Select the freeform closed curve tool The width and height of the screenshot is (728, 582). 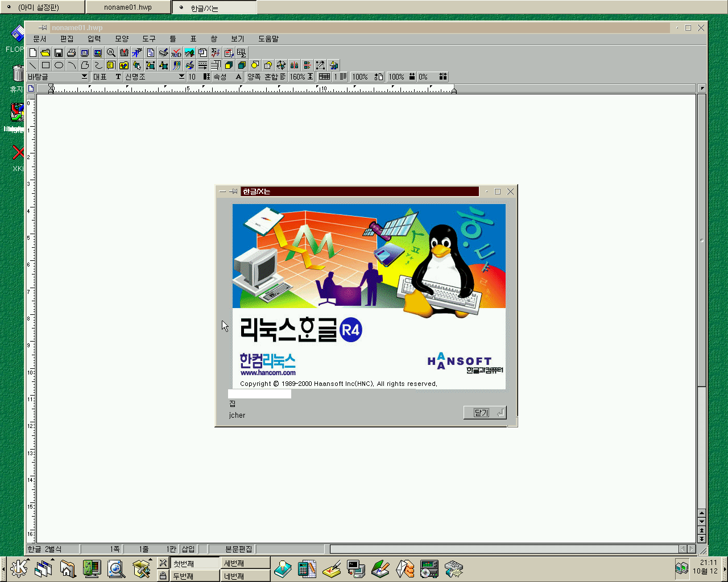85,65
